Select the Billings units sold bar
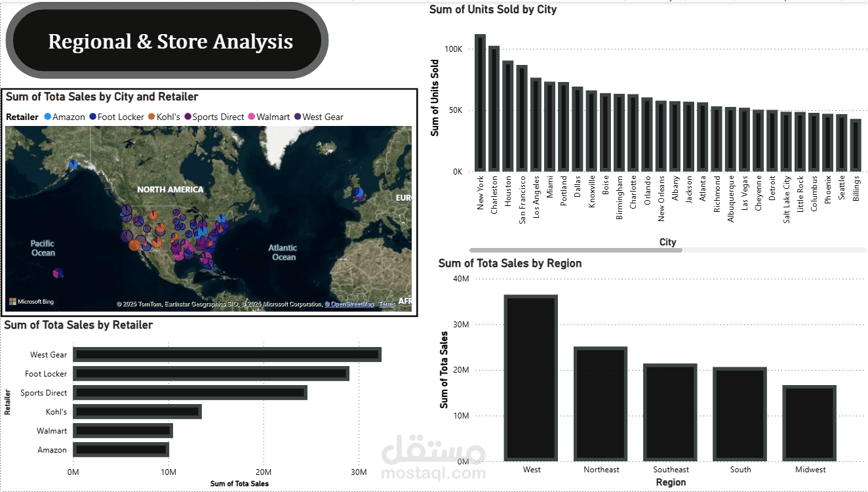Viewport: 868px width, 492px height. [x=856, y=146]
